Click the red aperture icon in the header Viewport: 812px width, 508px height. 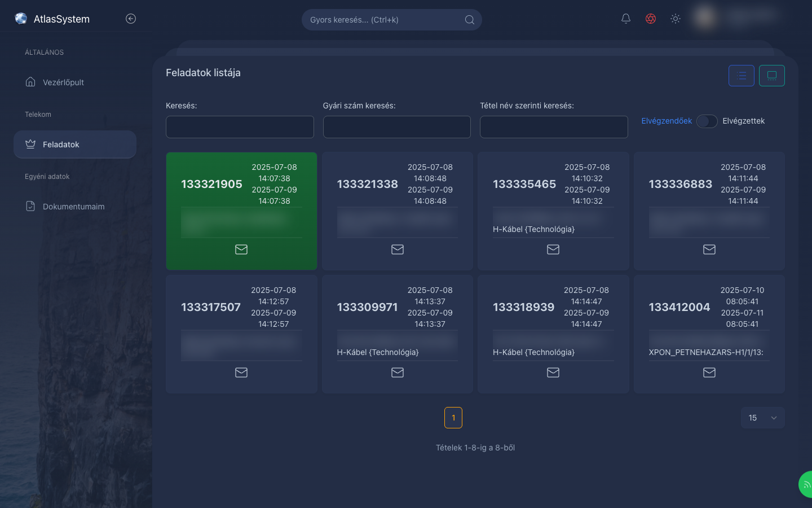[651, 19]
